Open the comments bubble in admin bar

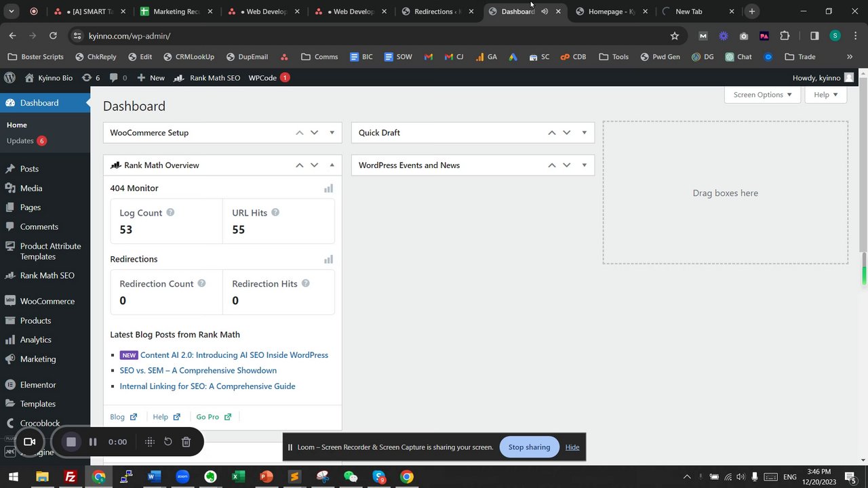tap(118, 78)
